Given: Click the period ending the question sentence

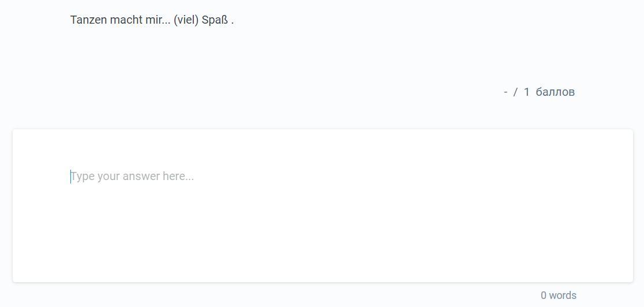Looking at the screenshot, I should click(233, 20).
